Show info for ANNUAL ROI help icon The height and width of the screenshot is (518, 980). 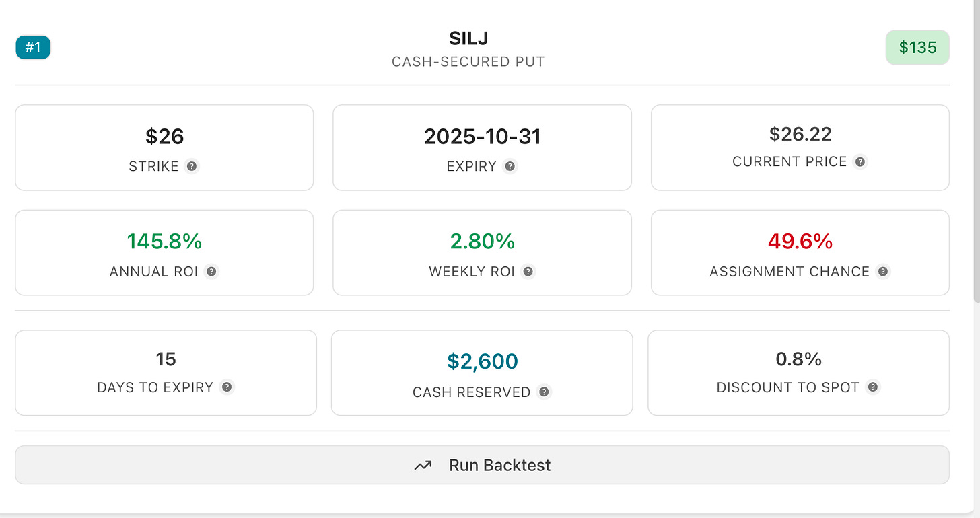coord(211,272)
